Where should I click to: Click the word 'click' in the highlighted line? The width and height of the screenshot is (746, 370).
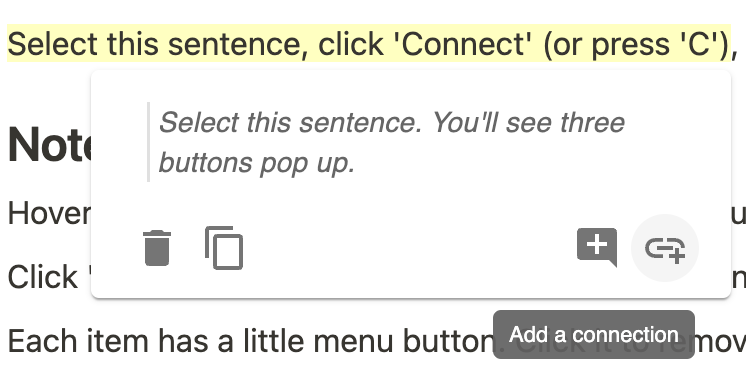[351, 44]
